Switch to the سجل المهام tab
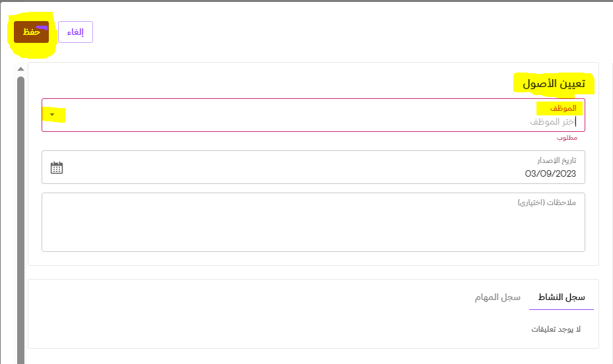The height and width of the screenshot is (364, 613). (x=498, y=297)
